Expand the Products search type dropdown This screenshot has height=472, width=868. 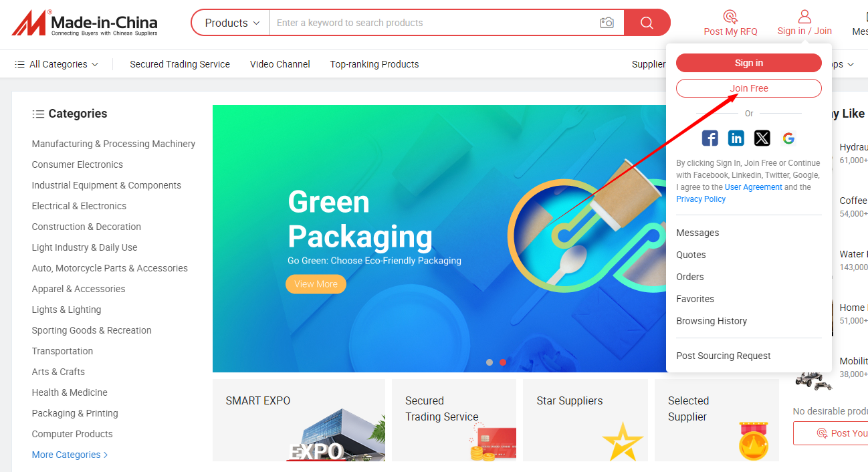click(231, 23)
